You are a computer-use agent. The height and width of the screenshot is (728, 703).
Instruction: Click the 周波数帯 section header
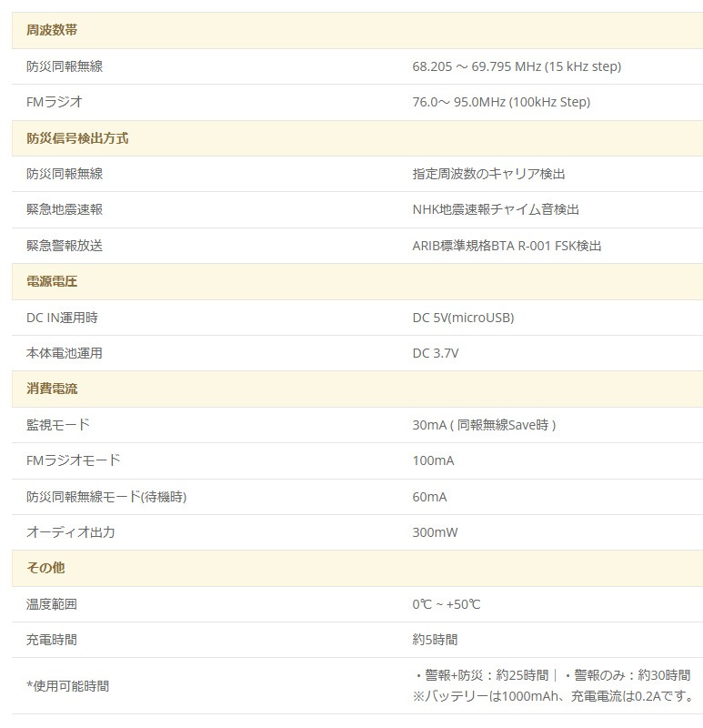tap(52, 30)
